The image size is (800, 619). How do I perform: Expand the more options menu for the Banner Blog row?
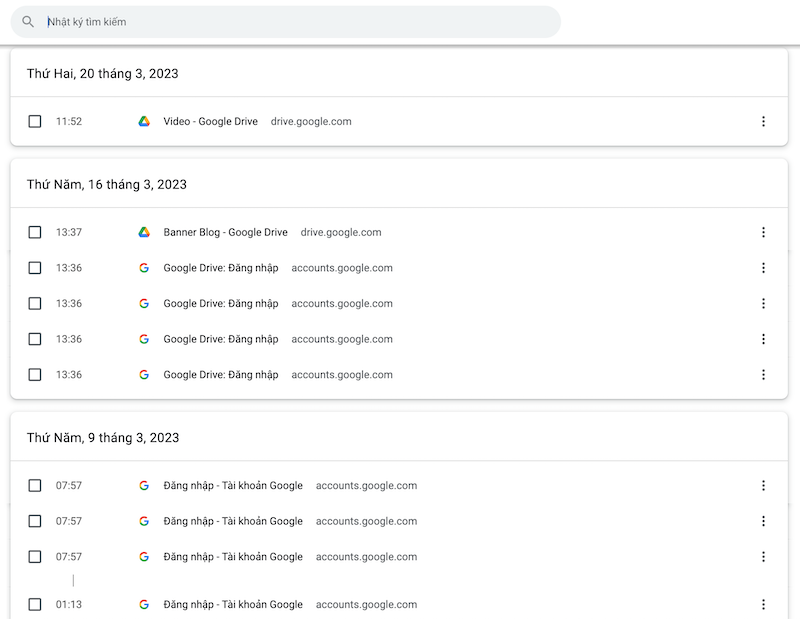(763, 233)
